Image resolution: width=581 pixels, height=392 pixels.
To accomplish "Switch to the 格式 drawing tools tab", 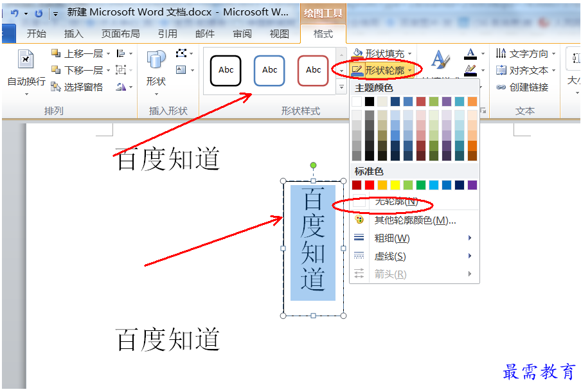I will coord(323,34).
